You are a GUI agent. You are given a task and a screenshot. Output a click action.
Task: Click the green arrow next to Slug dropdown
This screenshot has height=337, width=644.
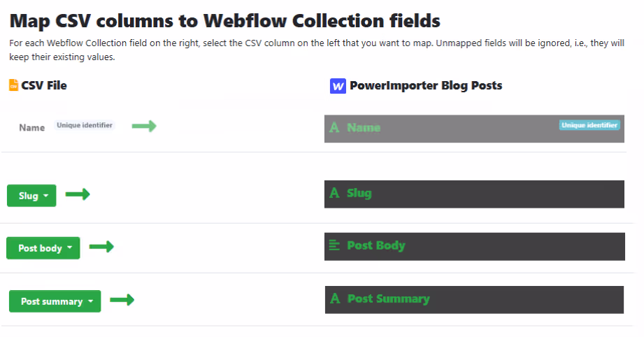point(78,194)
